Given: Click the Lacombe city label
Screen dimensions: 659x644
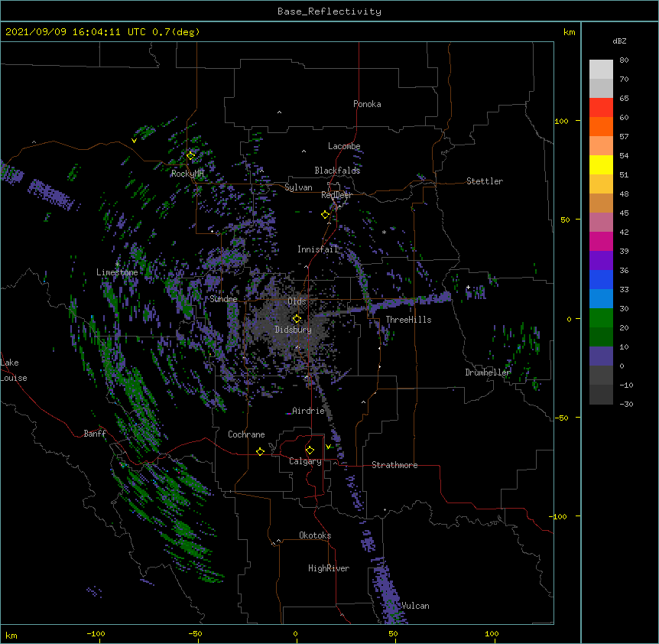Looking at the screenshot, I should [344, 146].
